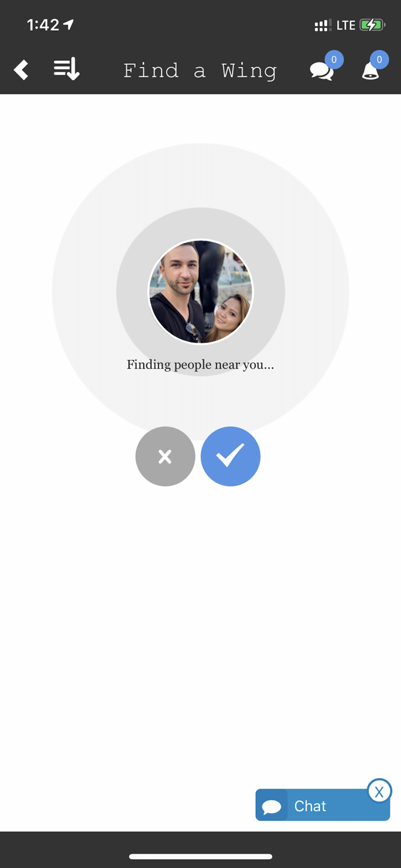401x868 pixels.
Task: Open messages via the speech bubbles icon
Action: tap(322, 71)
